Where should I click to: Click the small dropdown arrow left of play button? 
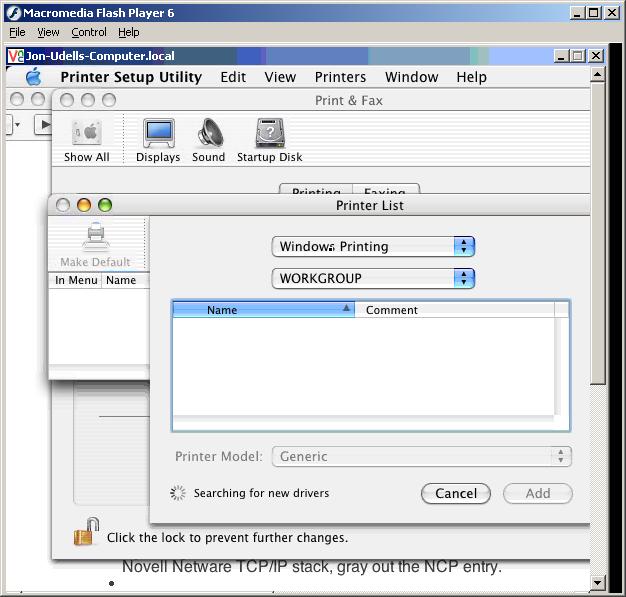click(x=17, y=125)
